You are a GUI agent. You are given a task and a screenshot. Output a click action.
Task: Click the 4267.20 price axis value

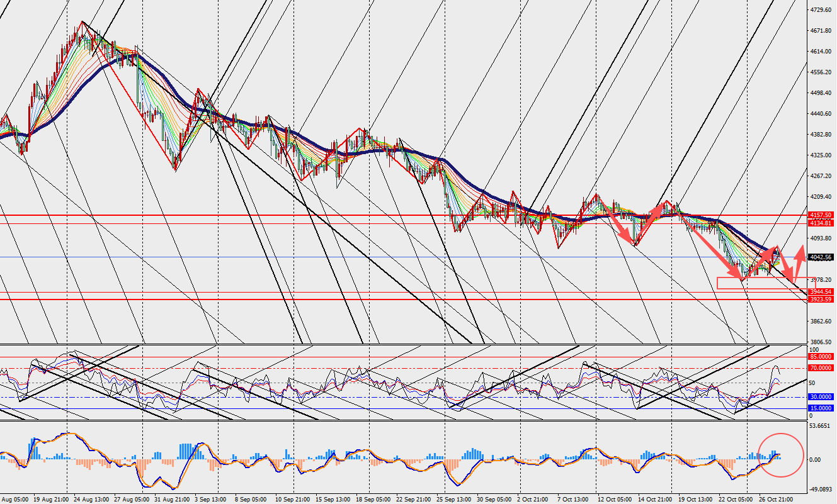(x=822, y=176)
